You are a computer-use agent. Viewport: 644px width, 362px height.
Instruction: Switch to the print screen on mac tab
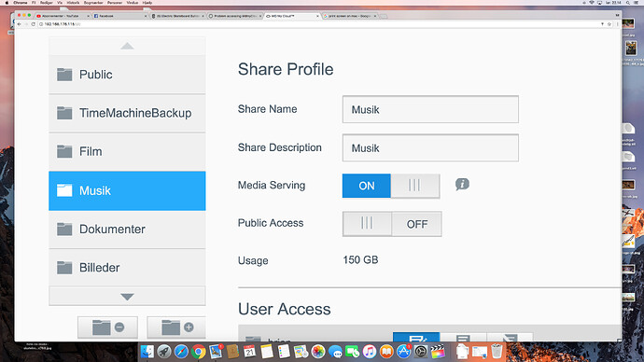coord(349,16)
